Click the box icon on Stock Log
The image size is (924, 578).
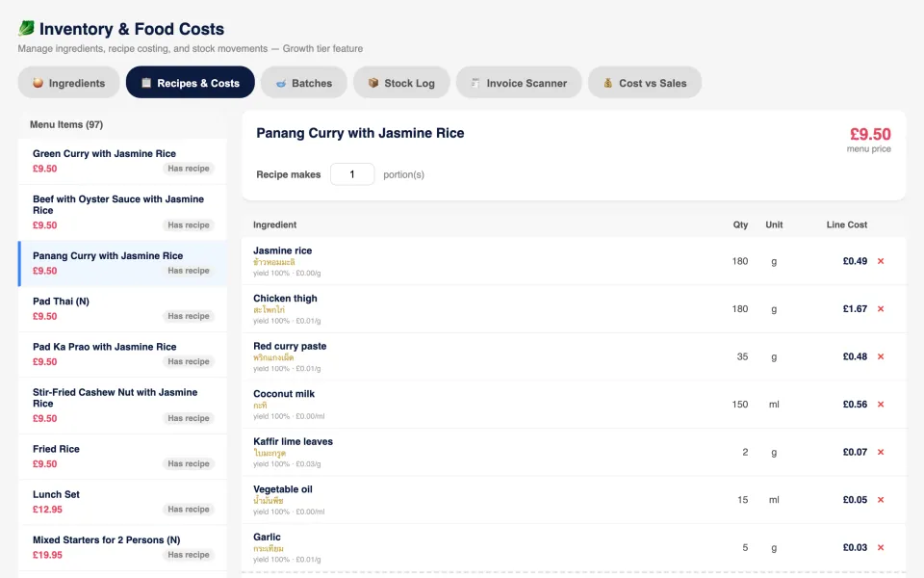(x=373, y=83)
